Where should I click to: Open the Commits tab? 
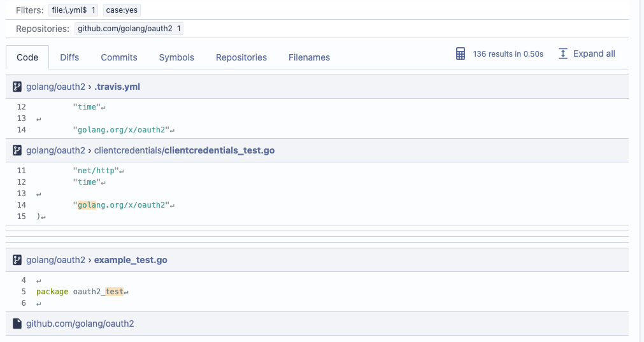(x=119, y=57)
